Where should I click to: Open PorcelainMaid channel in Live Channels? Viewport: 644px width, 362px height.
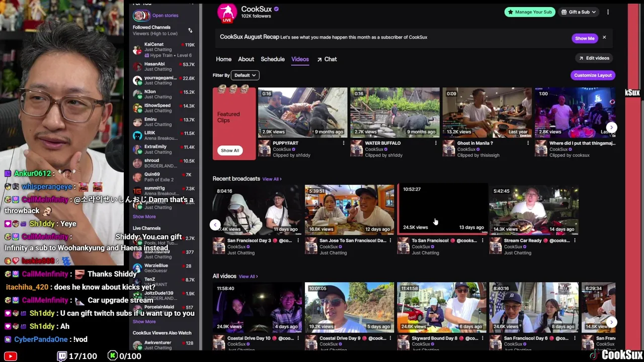(x=163, y=309)
